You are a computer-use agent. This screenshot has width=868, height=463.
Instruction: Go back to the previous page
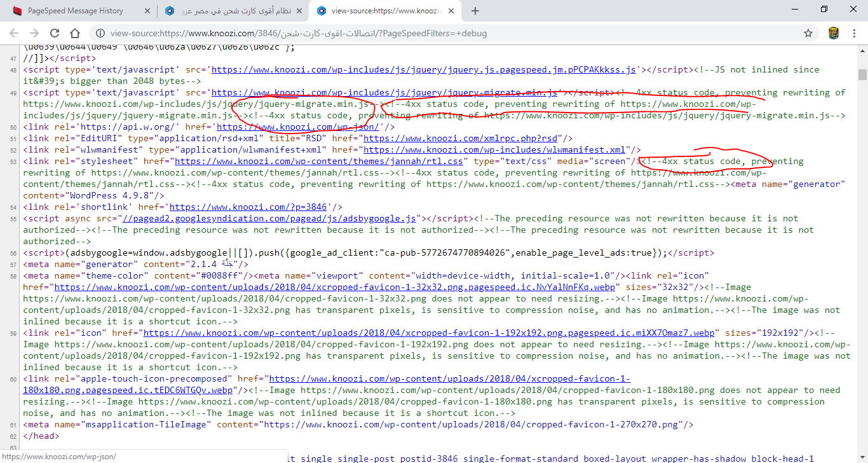(14, 33)
